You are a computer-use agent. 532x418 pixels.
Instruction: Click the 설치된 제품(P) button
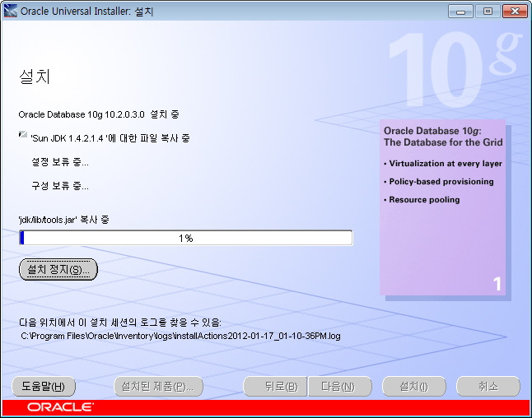pos(158,386)
